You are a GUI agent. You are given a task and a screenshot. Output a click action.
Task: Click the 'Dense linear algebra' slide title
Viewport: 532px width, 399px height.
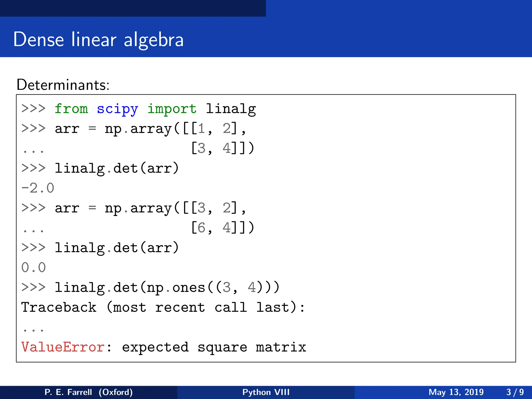click(98, 40)
